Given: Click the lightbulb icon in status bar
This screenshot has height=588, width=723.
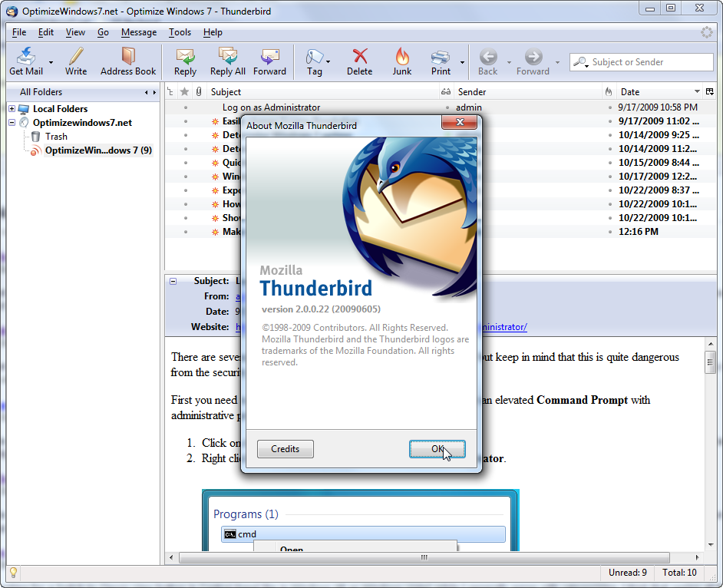Looking at the screenshot, I should [x=13, y=573].
